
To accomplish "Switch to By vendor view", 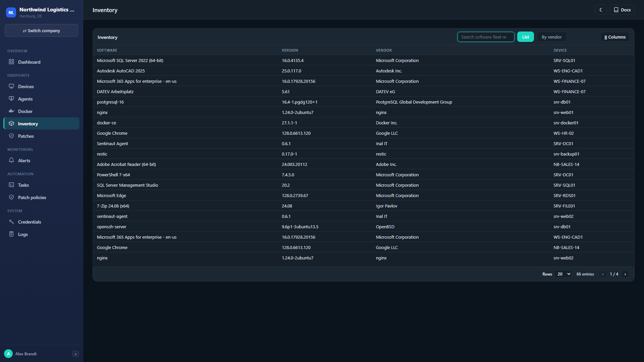I will [x=551, y=37].
